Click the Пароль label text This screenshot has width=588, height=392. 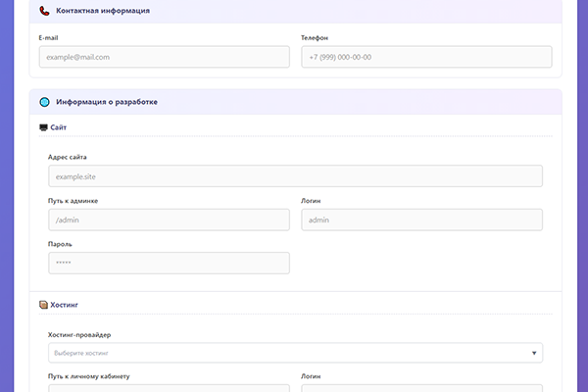pyautogui.click(x=60, y=244)
